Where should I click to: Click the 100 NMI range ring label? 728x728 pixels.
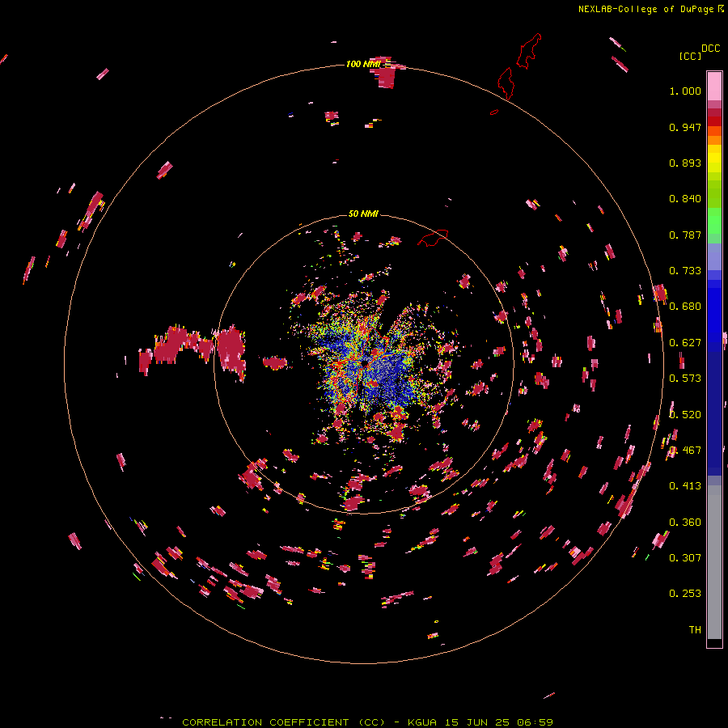[363, 64]
